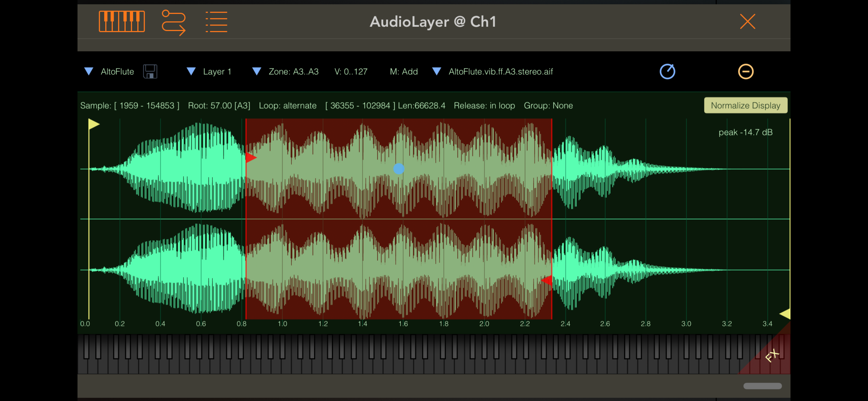Expand the AltoFlute instrument dropdown
The width and height of the screenshot is (868, 401).
coord(89,71)
